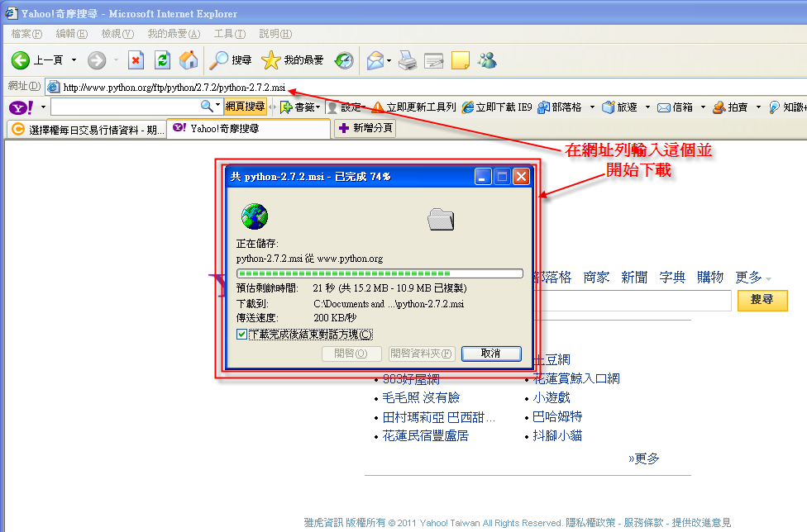Click the yellow note Discuss icon

click(x=460, y=60)
